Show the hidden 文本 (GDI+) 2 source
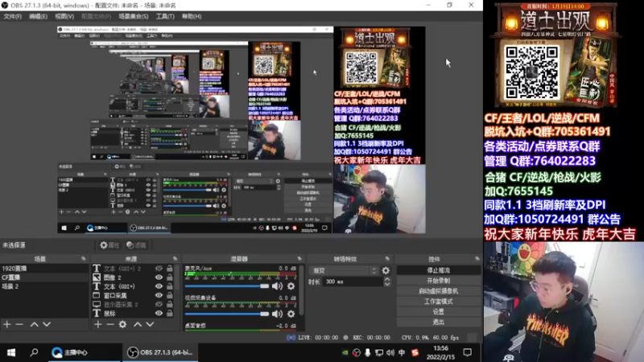644x362 pixels. point(159,268)
